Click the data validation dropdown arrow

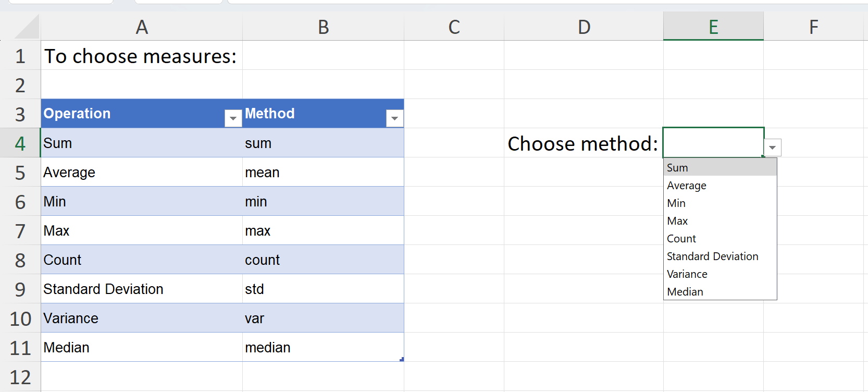pyautogui.click(x=772, y=148)
